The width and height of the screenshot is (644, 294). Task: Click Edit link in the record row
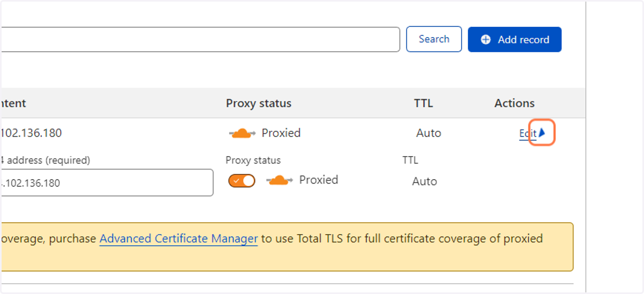click(527, 134)
